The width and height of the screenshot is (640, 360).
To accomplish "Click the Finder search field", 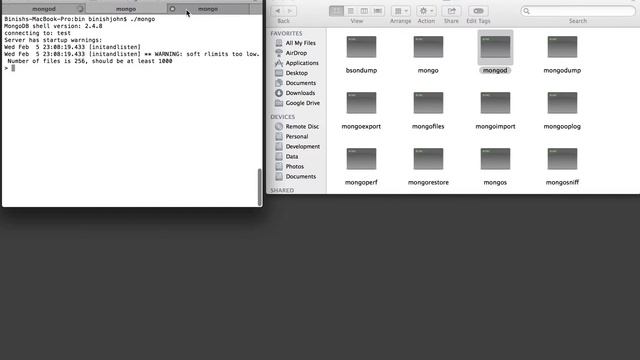I will click(578, 11).
